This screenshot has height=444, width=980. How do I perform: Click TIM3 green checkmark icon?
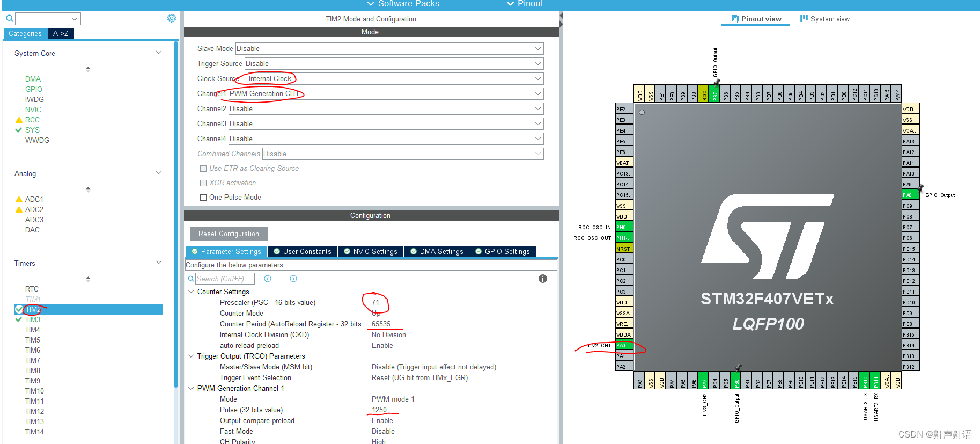(x=19, y=319)
